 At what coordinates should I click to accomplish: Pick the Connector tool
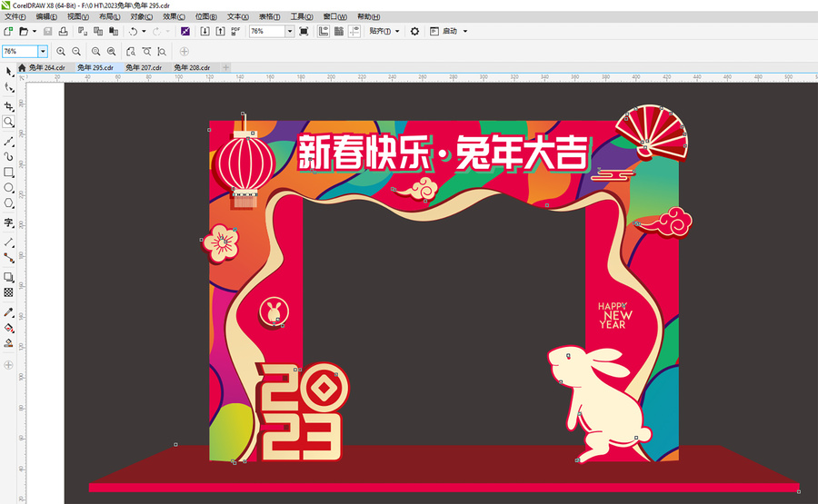point(8,258)
